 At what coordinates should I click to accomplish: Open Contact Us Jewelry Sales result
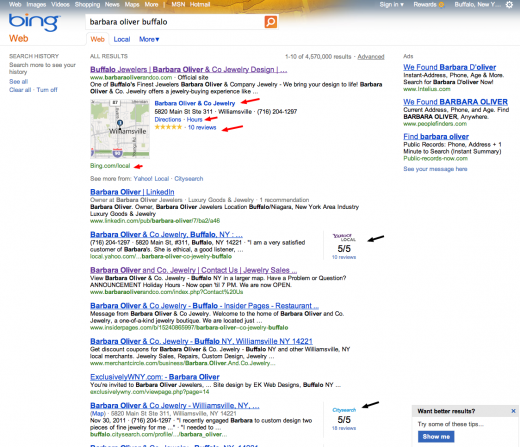click(x=193, y=270)
